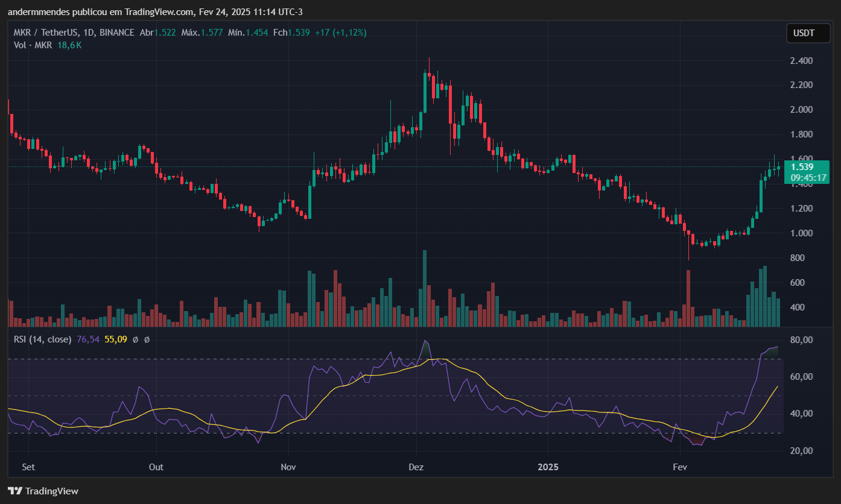Click the Nov month label on time axis
This screenshot has width=841, height=504.
(x=288, y=467)
